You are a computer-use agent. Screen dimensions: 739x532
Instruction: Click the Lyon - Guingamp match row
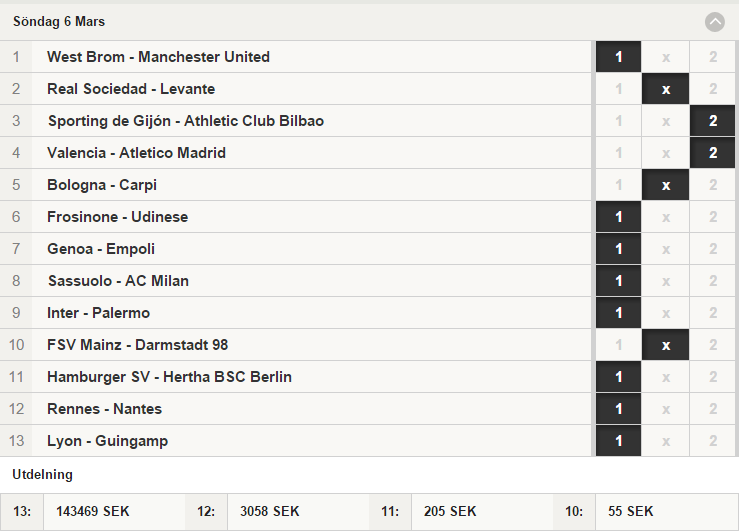[296, 441]
